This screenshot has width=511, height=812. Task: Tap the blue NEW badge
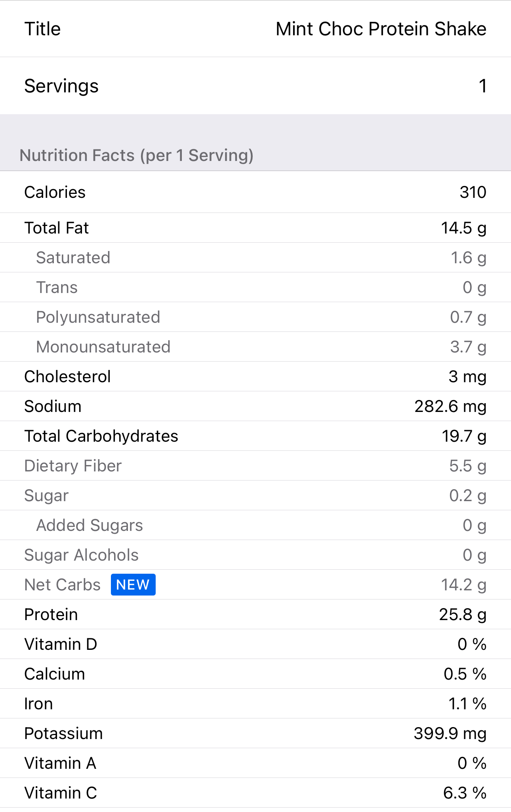[133, 584]
